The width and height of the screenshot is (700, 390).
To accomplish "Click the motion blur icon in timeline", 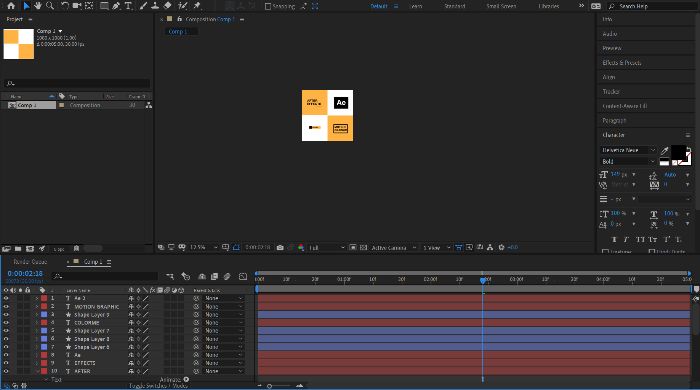I will (x=227, y=277).
